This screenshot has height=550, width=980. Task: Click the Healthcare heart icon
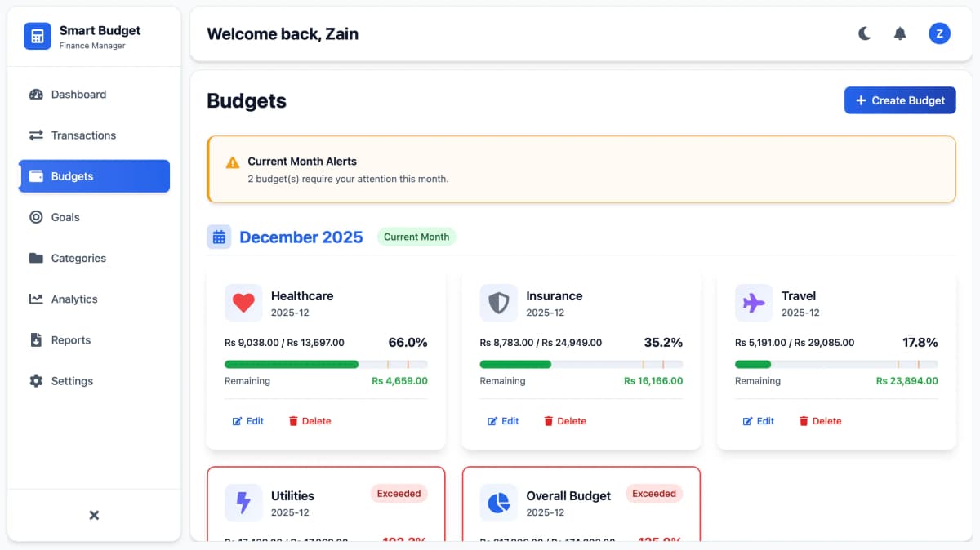tap(243, 304)
